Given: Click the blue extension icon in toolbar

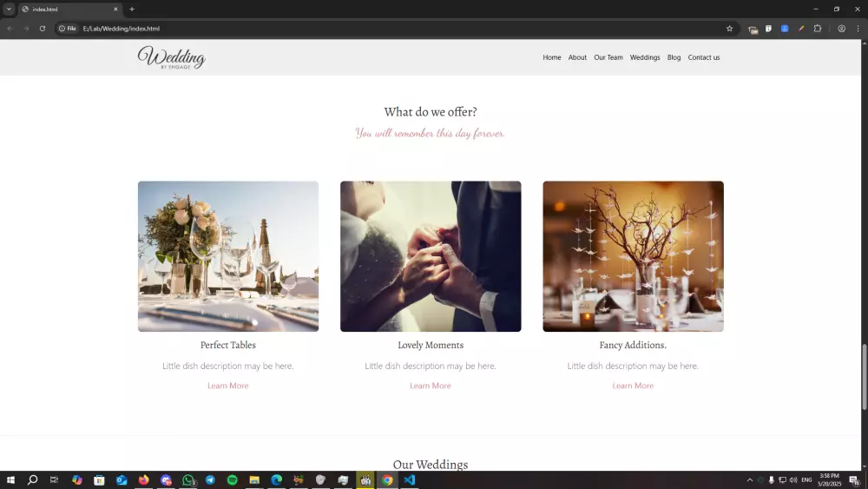Looking at the screenshot, I should 785,29.
